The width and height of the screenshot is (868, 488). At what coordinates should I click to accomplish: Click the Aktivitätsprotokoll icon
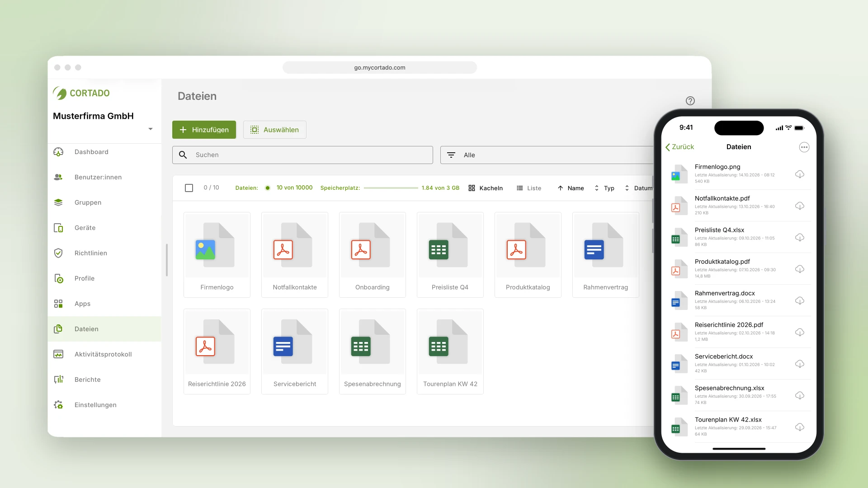pyautogui.click(x=58, y=354)
